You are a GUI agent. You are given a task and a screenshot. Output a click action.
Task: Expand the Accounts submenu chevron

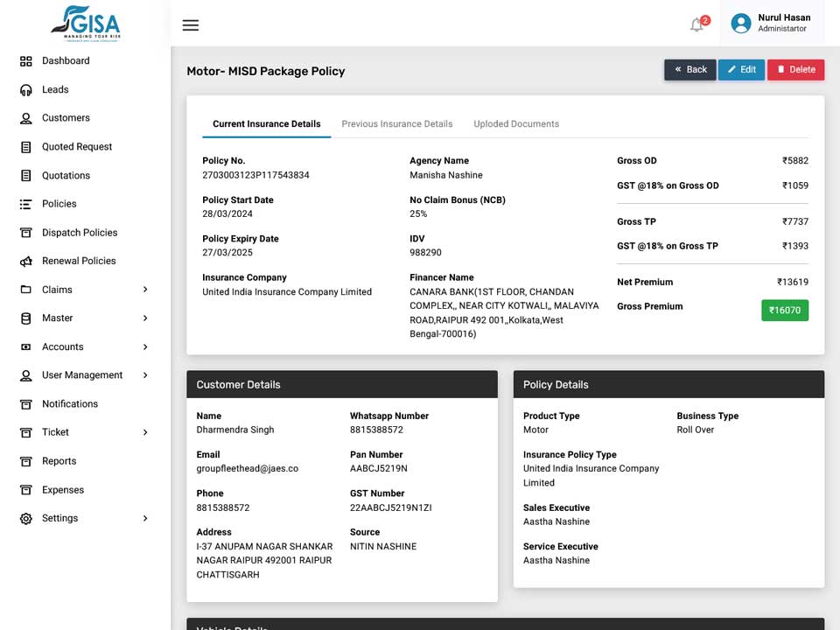point(145,346)
